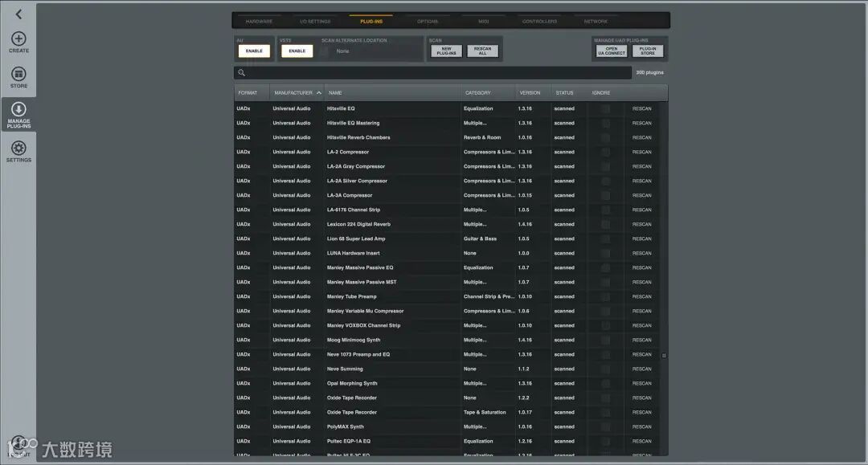Sort by the Name column header
The image size is (868, 465).
335,93
